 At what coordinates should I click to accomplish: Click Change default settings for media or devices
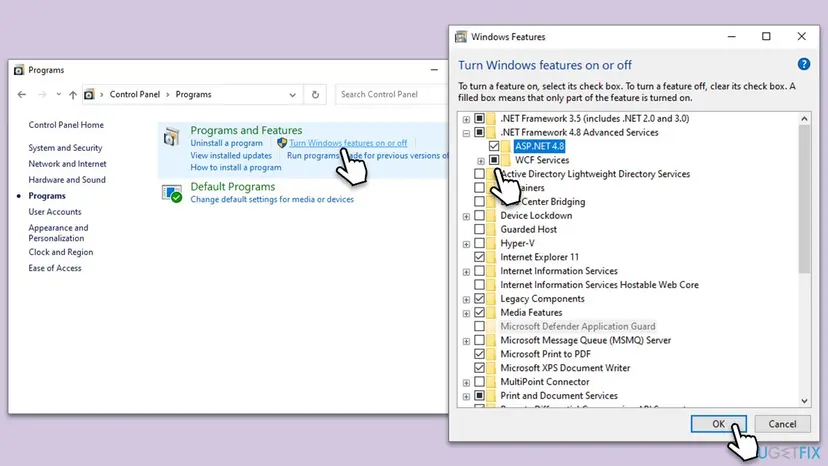[272, 199]
